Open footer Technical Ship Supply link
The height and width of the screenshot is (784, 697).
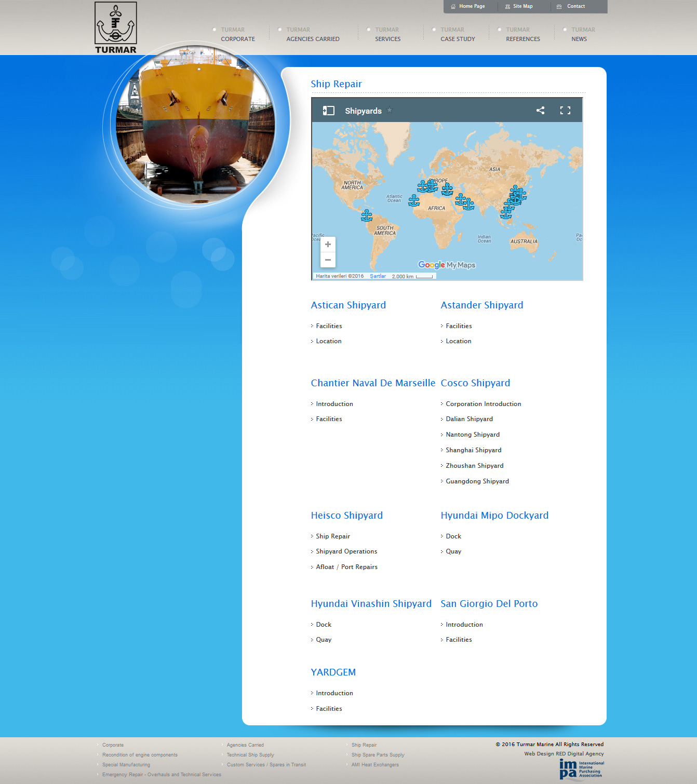tap(250, 755)
